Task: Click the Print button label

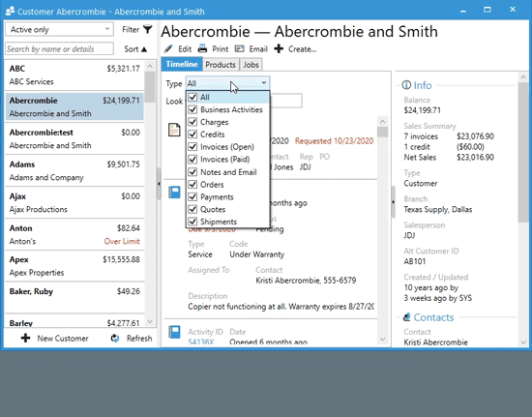Action: 221,49
